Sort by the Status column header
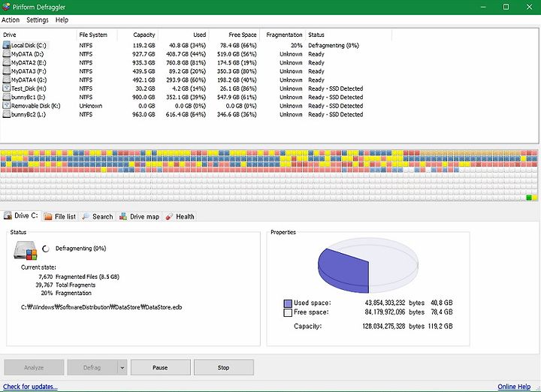This screenshot has height=392, width=541. tap(349, 35)
